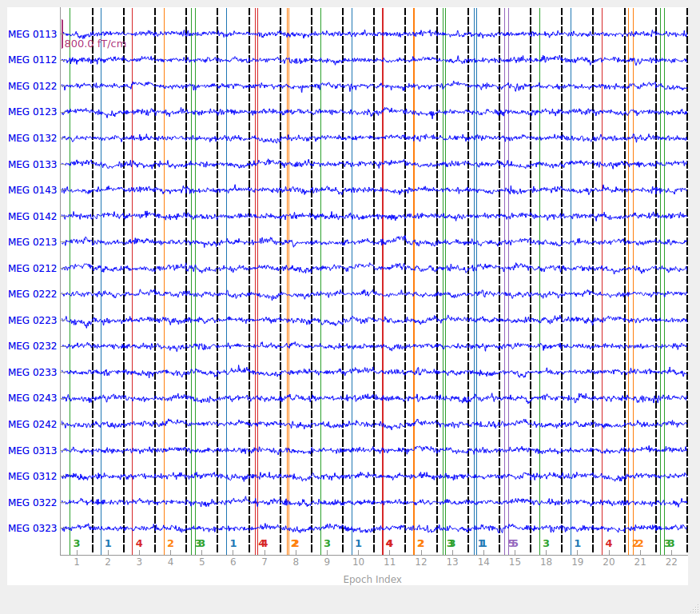This screenshot has width=700, height=614.
Task: Toggle channel MEG 0223 via its label
Action: (33, 320)
